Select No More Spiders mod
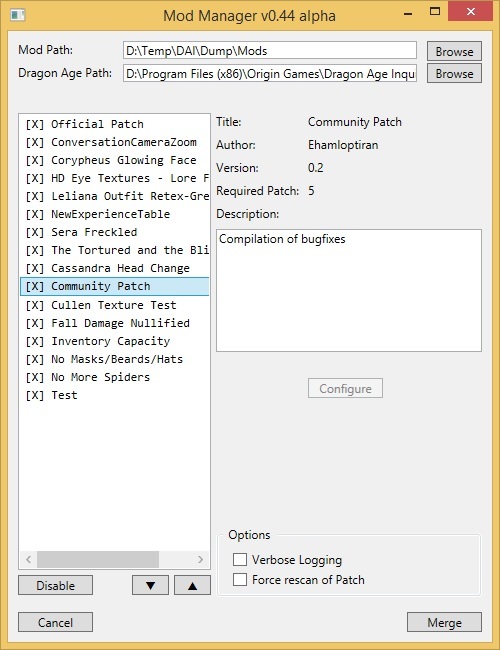This screenshot has width=500, height=650. click(114, 377)
